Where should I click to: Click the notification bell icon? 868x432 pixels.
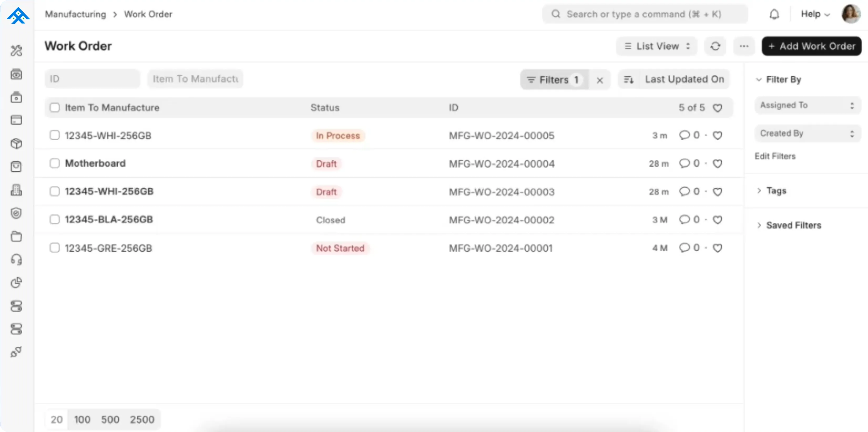(x=774, y=14)
